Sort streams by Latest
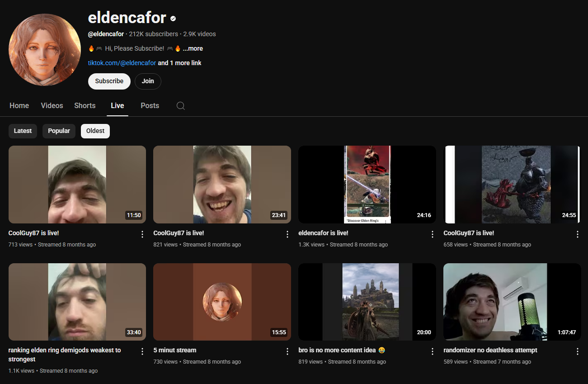 click(23, 131)
